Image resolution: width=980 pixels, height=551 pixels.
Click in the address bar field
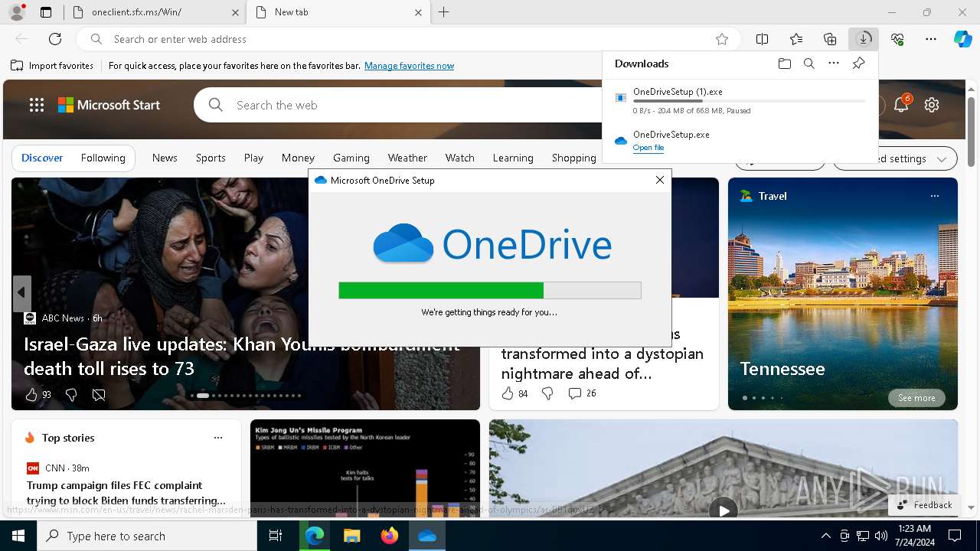[x=410, y=39]
